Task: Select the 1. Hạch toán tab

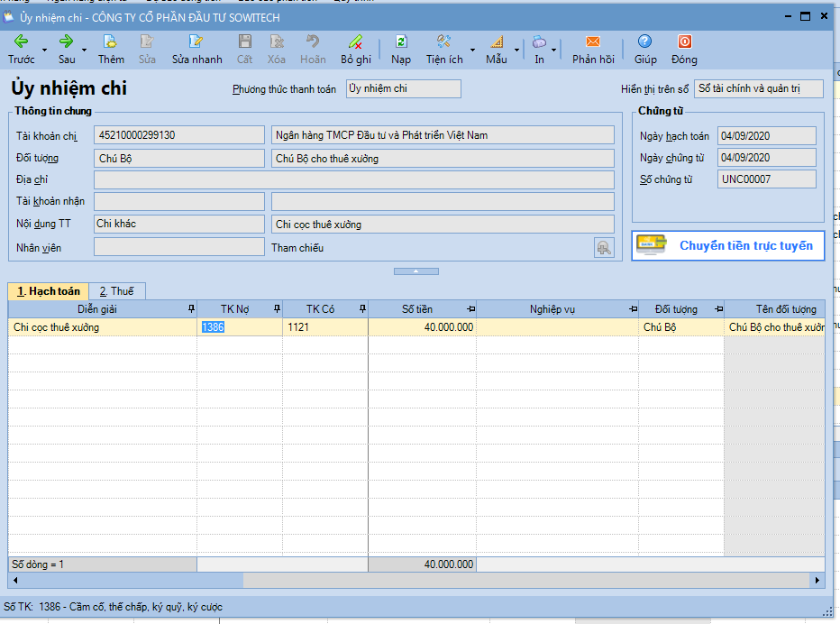Action: (x=49, y=291)
